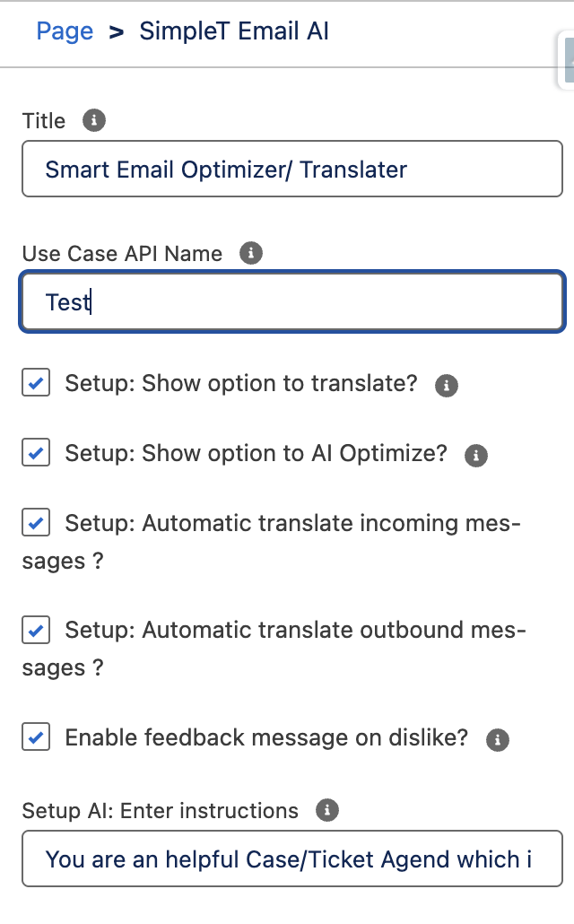Click the 'Use Case API Name' label text
This screenshot has width=574, height=924.
pyautogui.click(x=122, y=254)
